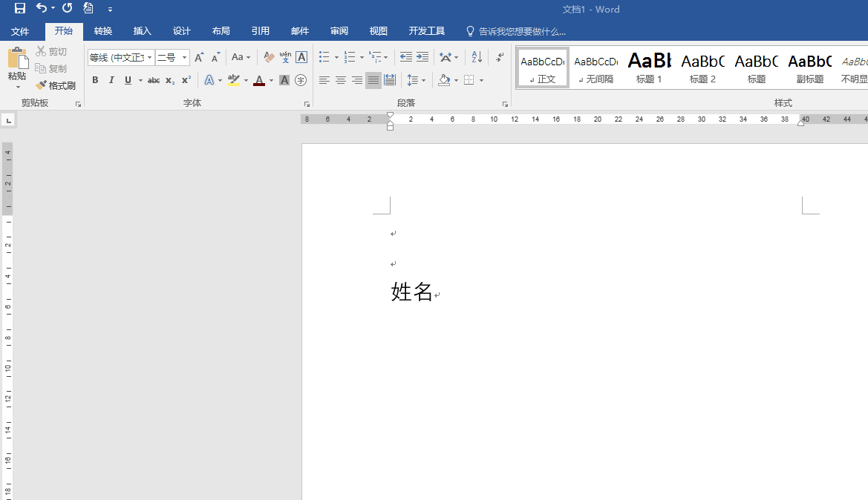
Task: Click the Increase Font Size icon
Action: coord(198,56)
